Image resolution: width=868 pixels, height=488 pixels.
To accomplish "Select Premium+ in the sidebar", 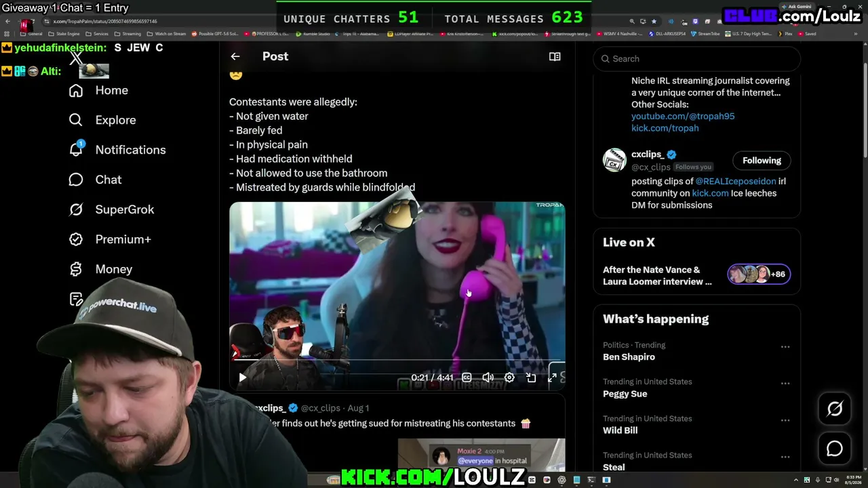I will 110,239.
